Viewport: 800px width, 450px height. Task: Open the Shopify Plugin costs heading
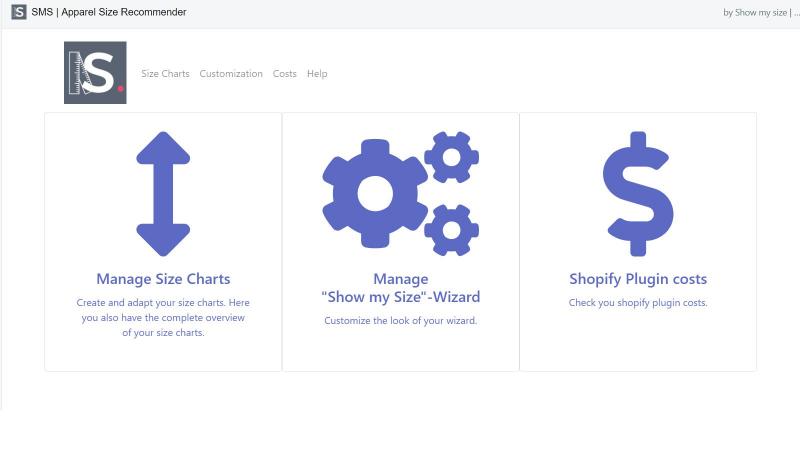(x=638, y=279)
